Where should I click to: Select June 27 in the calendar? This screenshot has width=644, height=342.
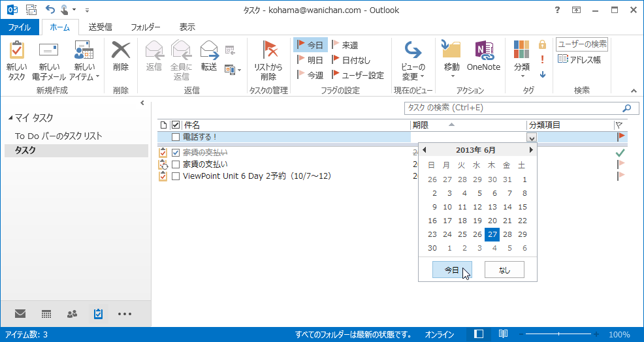click(x=492, y=234)
